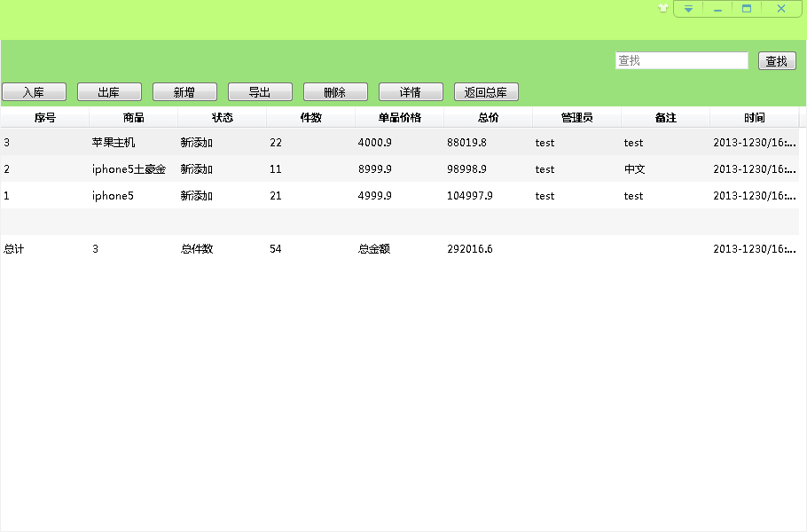The image size is (807, 532).
Task: Click the 总件数 label in summary row
Action: [197, 249]
